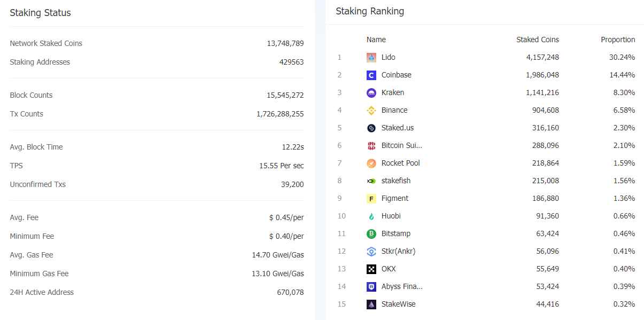The height and width of the screenshot is (320, 644).
Task: Click the Figment logo icon
Action: (x=371, y=198)
